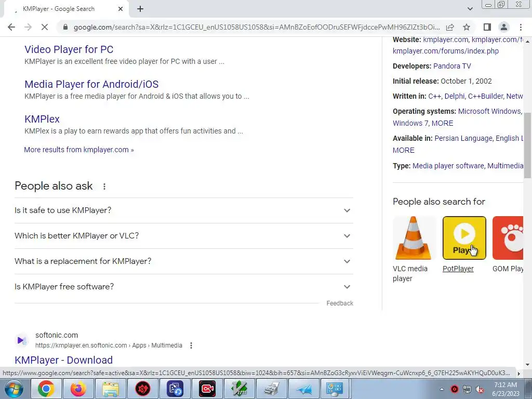
Task: Click the forward navigation arrow
Action: tap(28, 27)
